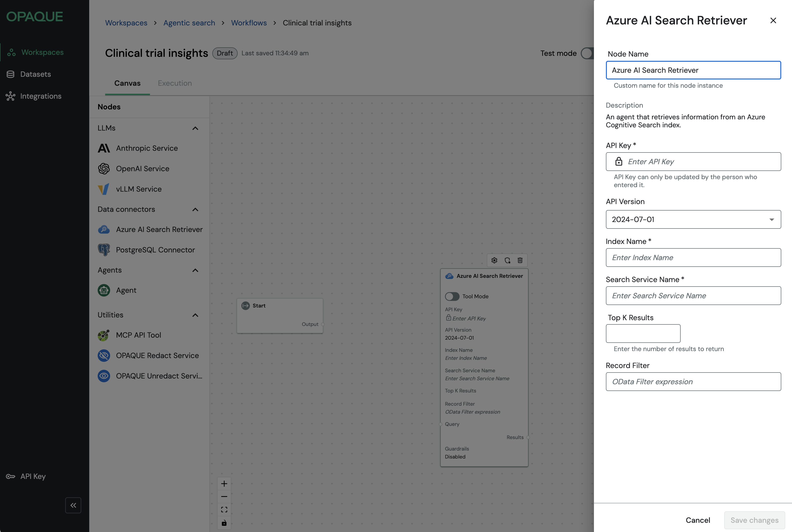Image resolution: width=792 pixels, height=532 pixels.
Task: Switch to the Execution tab
Action: tap(175, 83)
